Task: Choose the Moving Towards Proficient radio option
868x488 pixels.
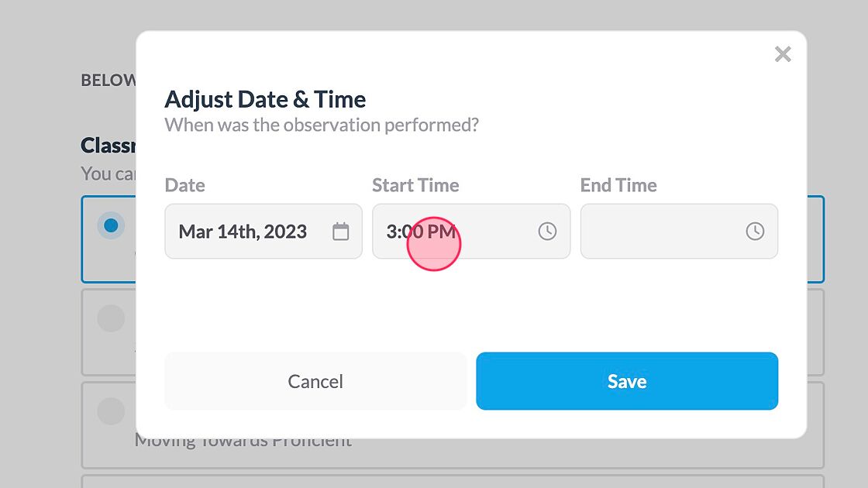Action: pos(111,411)
